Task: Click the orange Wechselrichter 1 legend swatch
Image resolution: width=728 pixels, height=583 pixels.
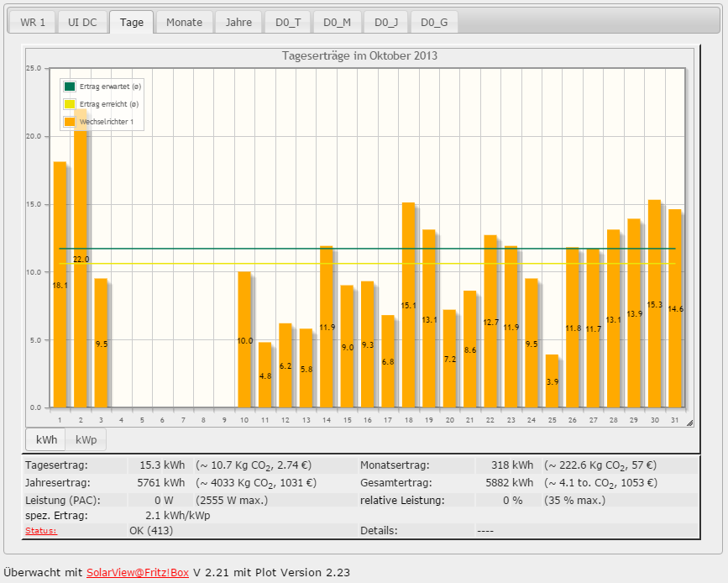Action: coord(70,122)
